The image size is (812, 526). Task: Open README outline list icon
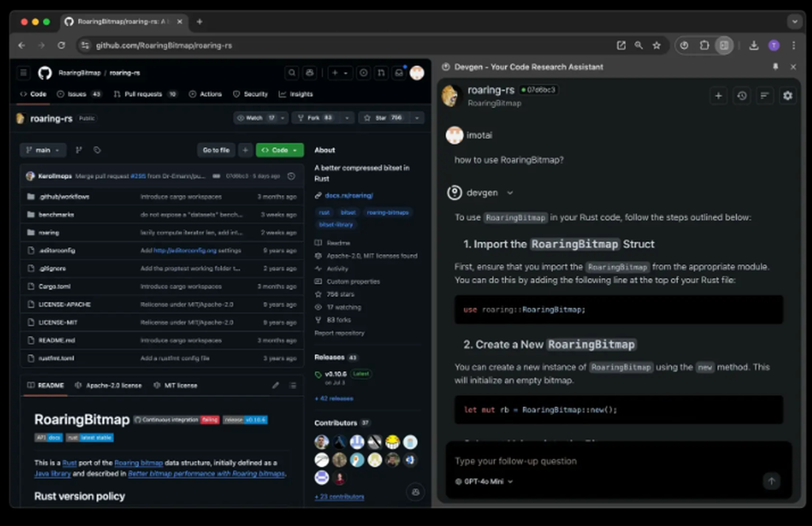292,386
